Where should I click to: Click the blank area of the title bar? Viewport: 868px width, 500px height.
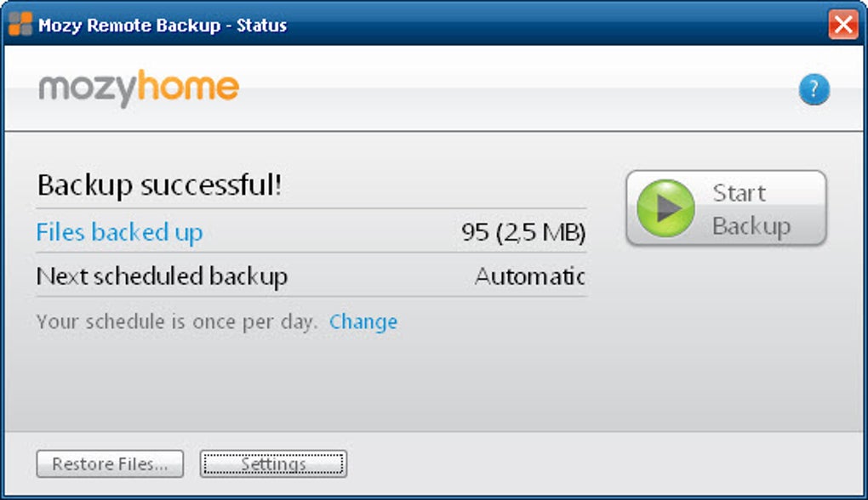[553, 26]
